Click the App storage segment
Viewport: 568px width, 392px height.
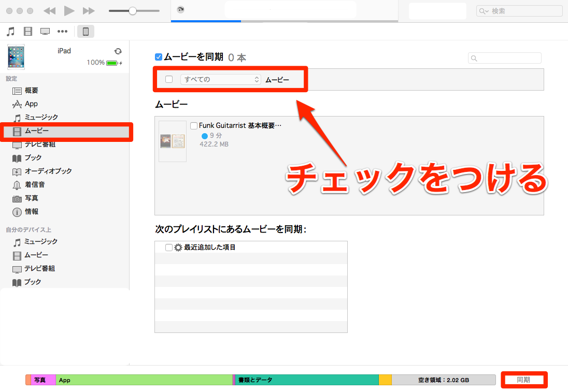[x=144, y=380]
